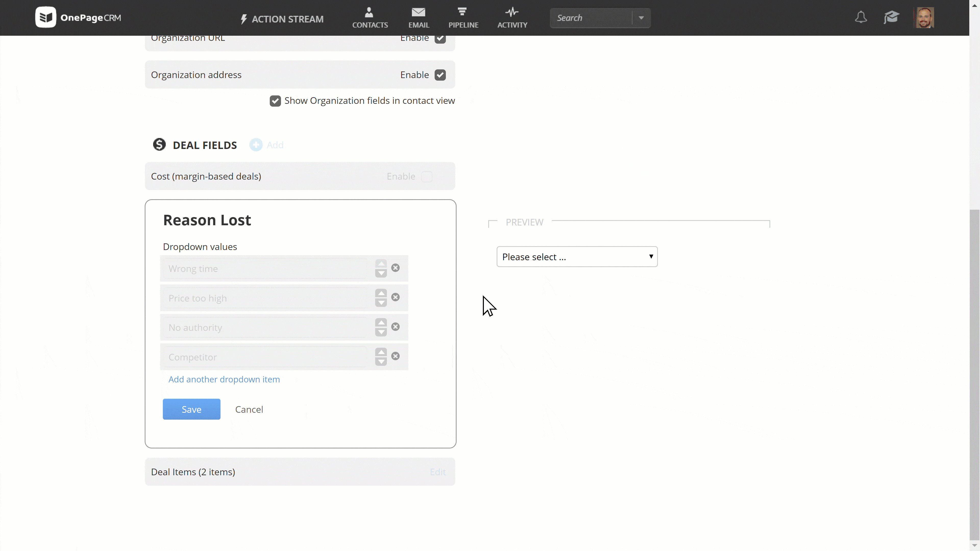This screenshot has width=980, height=551.
Task: Click the Cost (margin-based deals) label
Action: click(206, 177)
